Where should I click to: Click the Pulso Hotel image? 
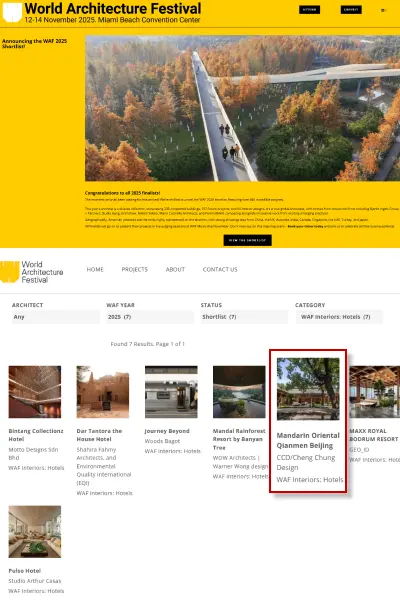tap(35, 532)
